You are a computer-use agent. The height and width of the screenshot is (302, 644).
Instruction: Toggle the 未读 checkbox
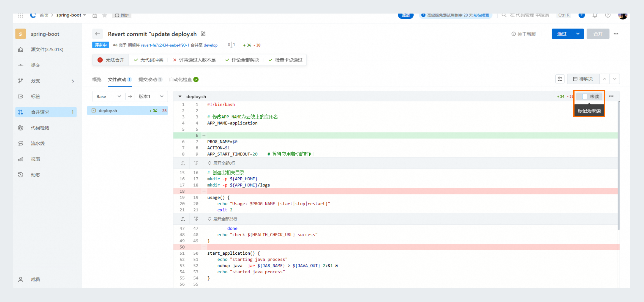tap(584, 97)
